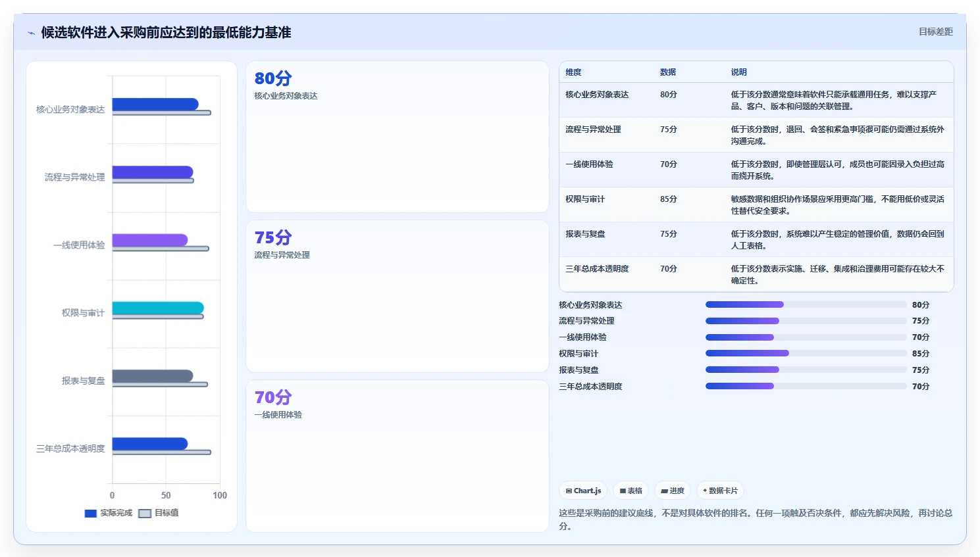Click the indigo 流程与异常处理 bar in the chart
The height and width of the screenshot is (557, 980).
[x=153, y=172]
